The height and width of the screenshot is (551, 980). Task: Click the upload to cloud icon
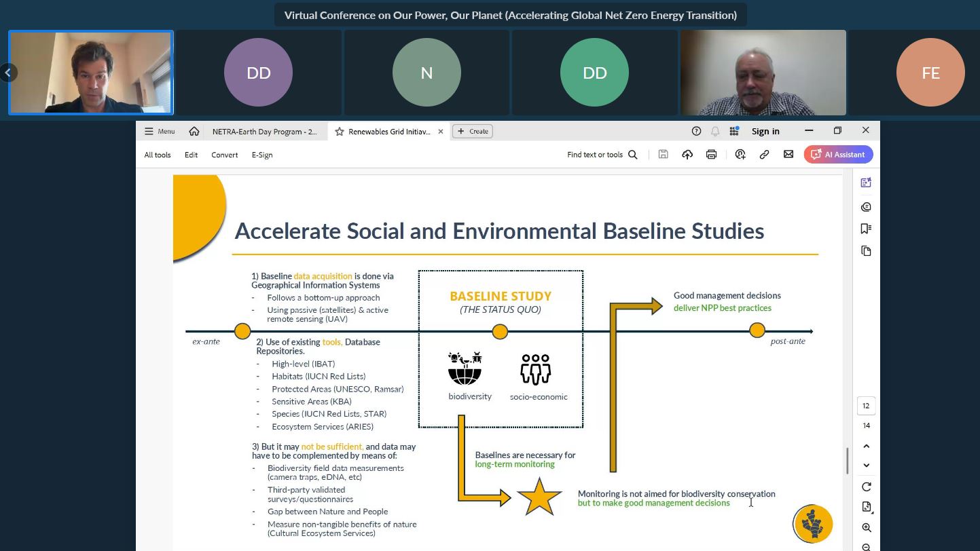click(687, 155)
